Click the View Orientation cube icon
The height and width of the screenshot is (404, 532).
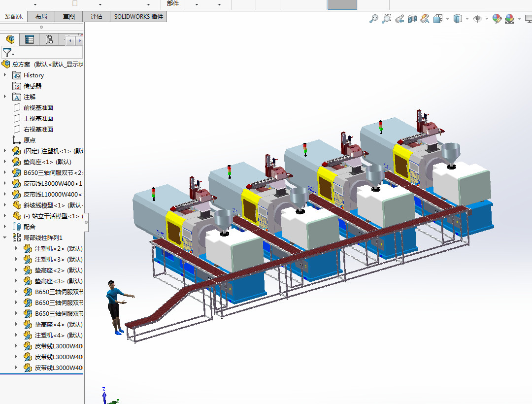438,19
